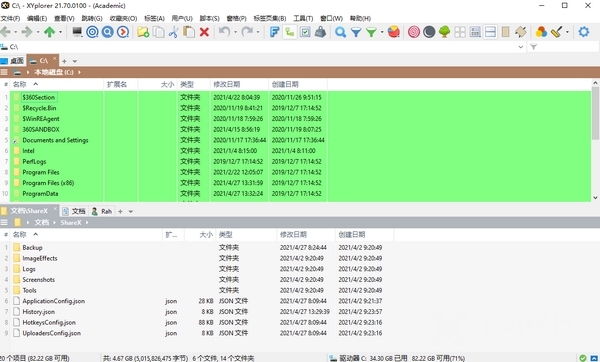The height and width of the screenshot is (362, 600).
Task: Cut selection with scissors icon
Action: (x=173, y=32)
